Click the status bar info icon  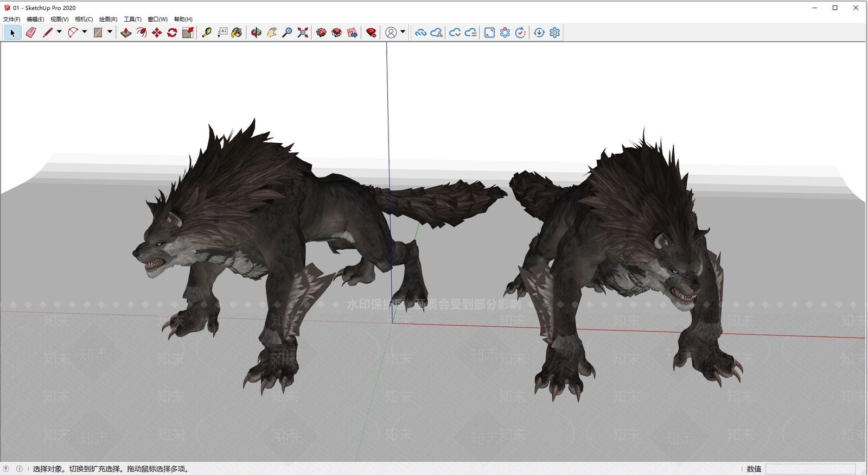point(20,468)
